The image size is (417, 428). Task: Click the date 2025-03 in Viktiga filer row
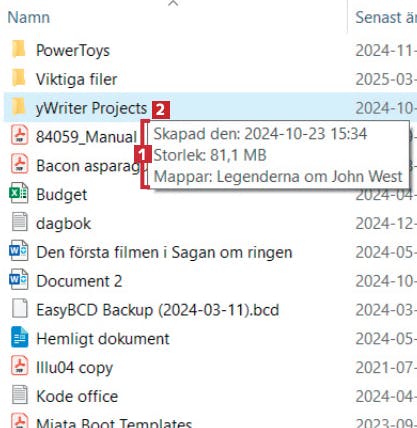[x=386, y=79]
